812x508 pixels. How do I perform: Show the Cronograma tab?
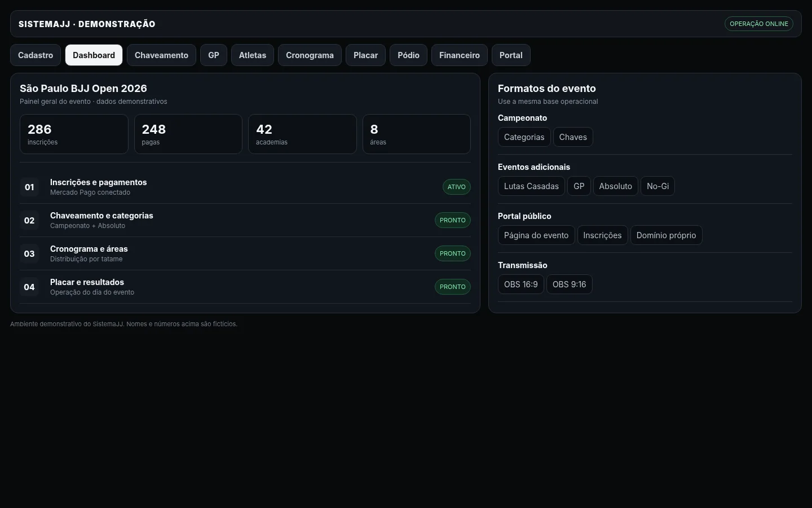pos(310,55)
